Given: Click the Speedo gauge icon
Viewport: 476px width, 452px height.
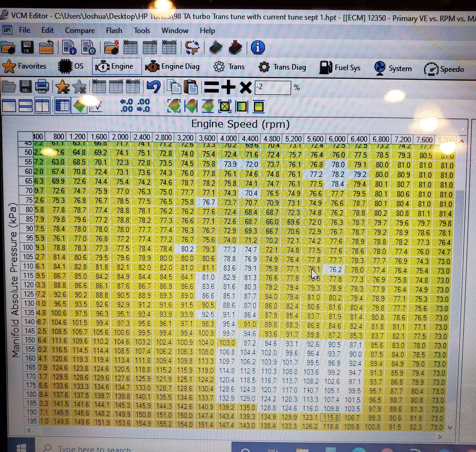Looking at the screenshot, I should pos(431,69).
